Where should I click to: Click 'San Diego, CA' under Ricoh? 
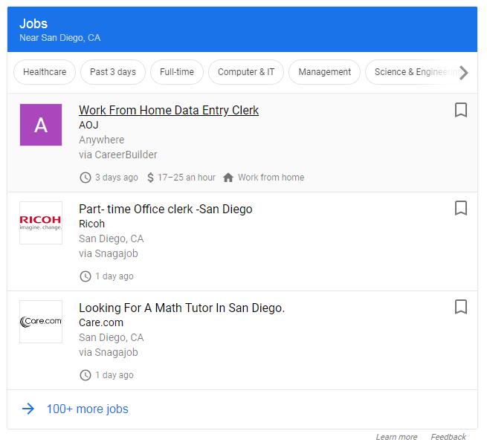[112, 239]
